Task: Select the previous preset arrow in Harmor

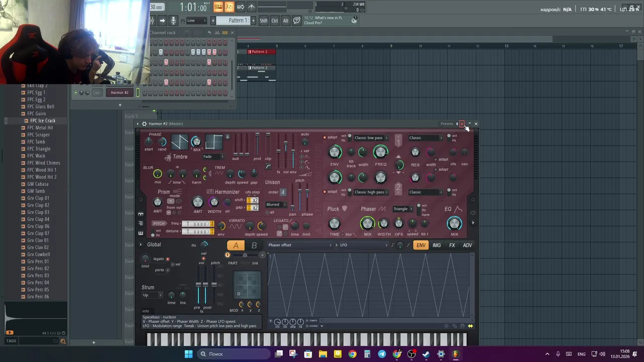Action: (457, 124)
